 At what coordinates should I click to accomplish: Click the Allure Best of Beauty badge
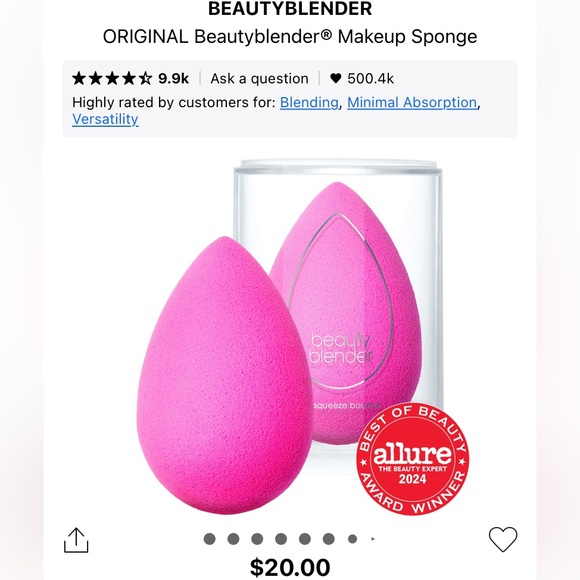pos(412,459)
